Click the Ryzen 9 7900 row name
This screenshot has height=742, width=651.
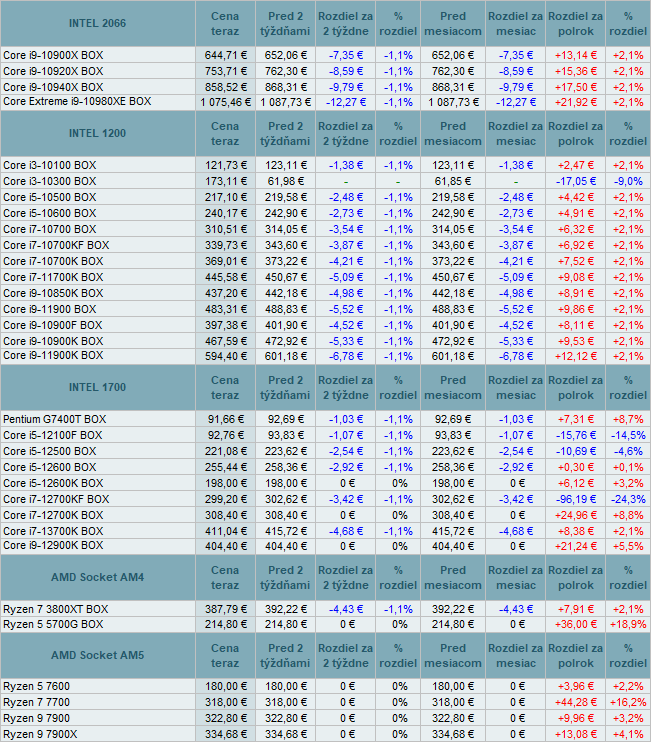point(36,718)
